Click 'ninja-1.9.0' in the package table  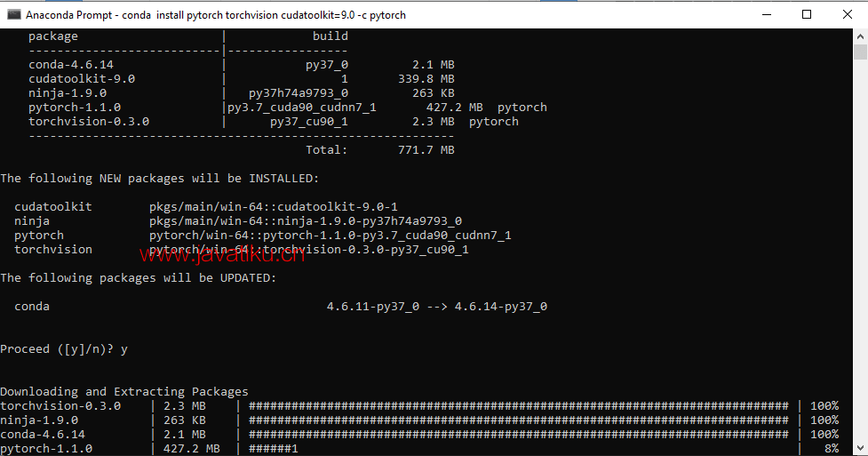(68, 93)
